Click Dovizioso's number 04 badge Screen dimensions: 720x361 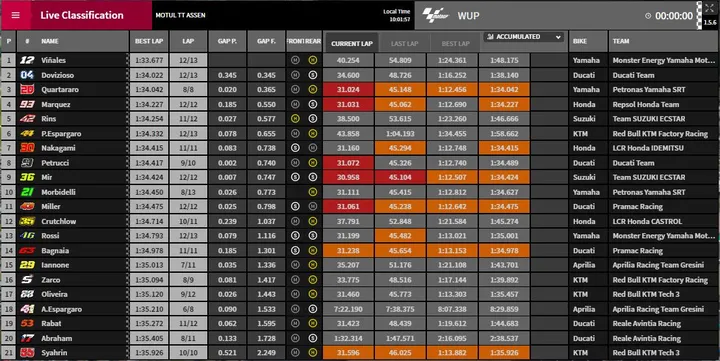[x=27, y=75]
